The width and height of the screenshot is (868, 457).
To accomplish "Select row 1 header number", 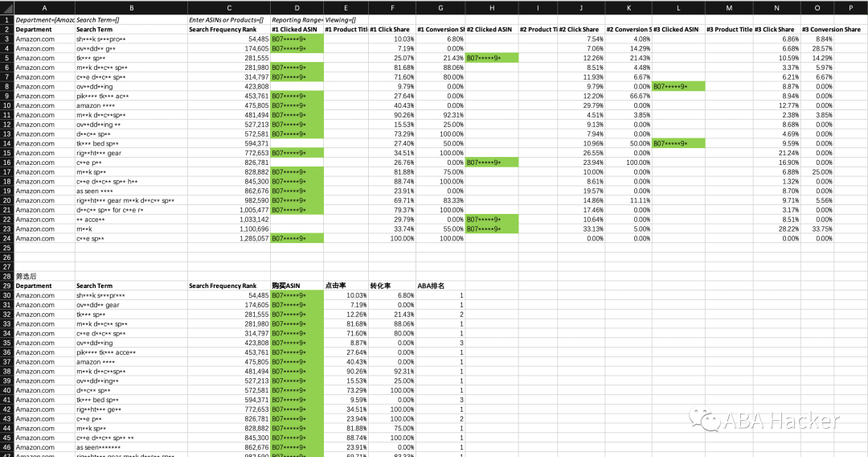I will tap(6, 20).
